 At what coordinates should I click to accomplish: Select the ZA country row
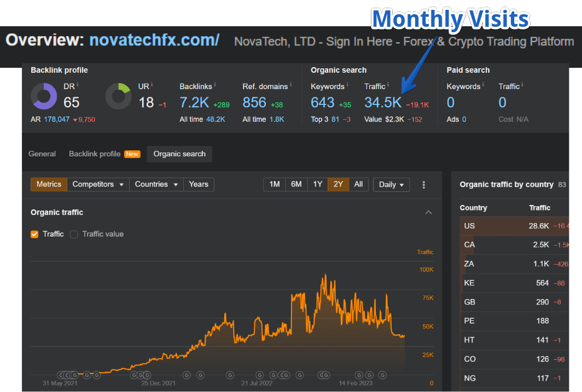pos(514,264)
